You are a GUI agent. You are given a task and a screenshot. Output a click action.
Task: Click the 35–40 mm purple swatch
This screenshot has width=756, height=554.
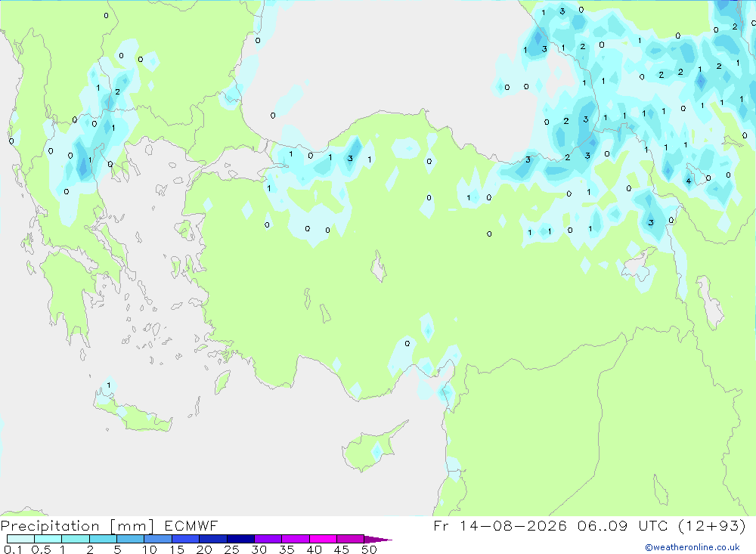[296, 539]
